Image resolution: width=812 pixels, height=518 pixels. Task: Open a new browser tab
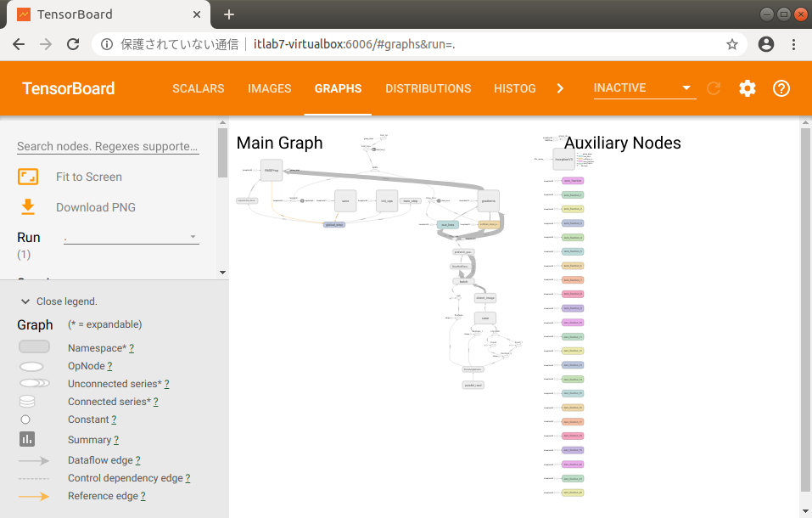point(229,14)
